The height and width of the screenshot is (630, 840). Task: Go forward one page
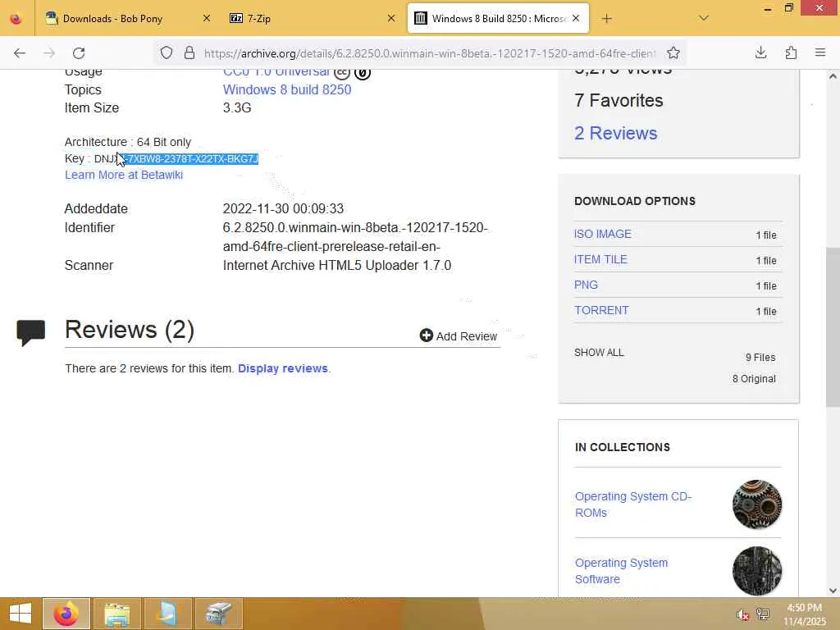pyautogui.click(x=48, y=53)
